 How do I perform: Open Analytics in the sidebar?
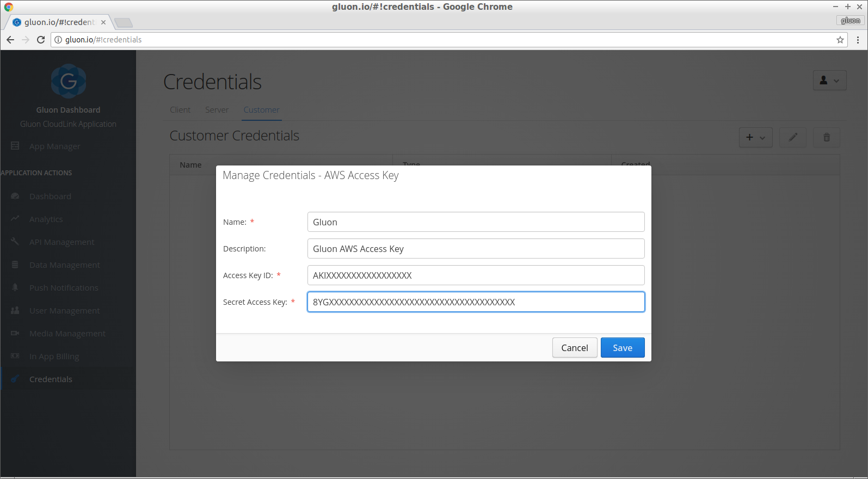46,219
